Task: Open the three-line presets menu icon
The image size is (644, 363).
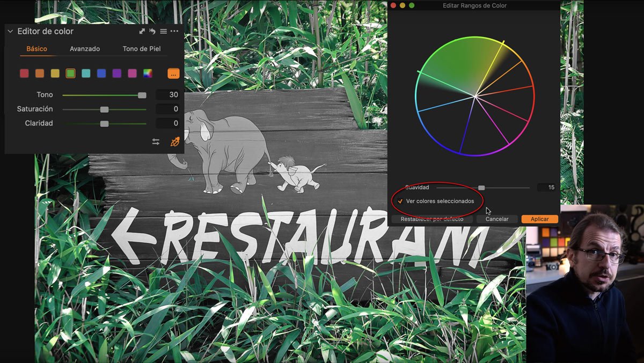Action: 163,32
